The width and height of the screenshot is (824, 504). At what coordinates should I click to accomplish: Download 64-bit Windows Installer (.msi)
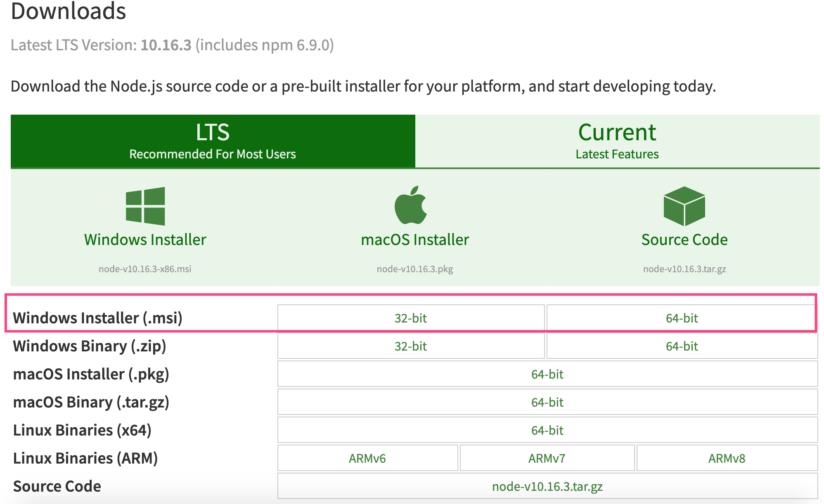pos(682,318)
